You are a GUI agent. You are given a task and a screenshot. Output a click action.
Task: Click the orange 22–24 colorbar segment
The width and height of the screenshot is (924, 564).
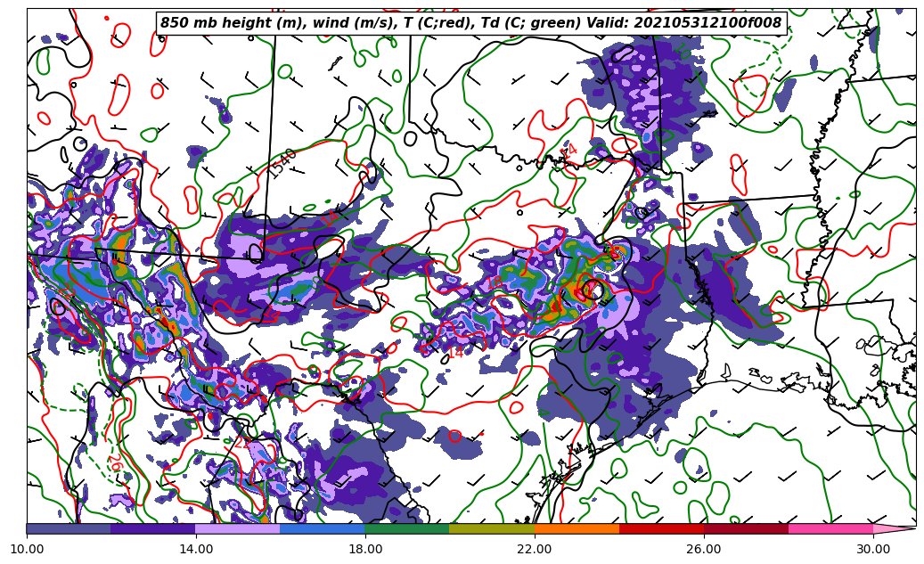pos(576,528)
